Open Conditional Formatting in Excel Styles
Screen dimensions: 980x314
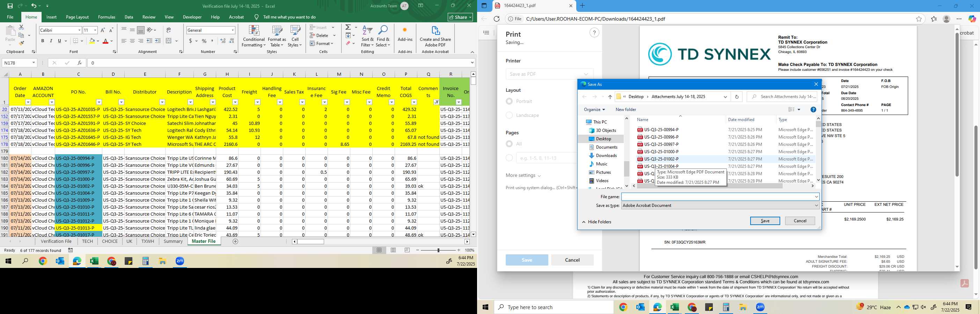click(x=254, y=37)
